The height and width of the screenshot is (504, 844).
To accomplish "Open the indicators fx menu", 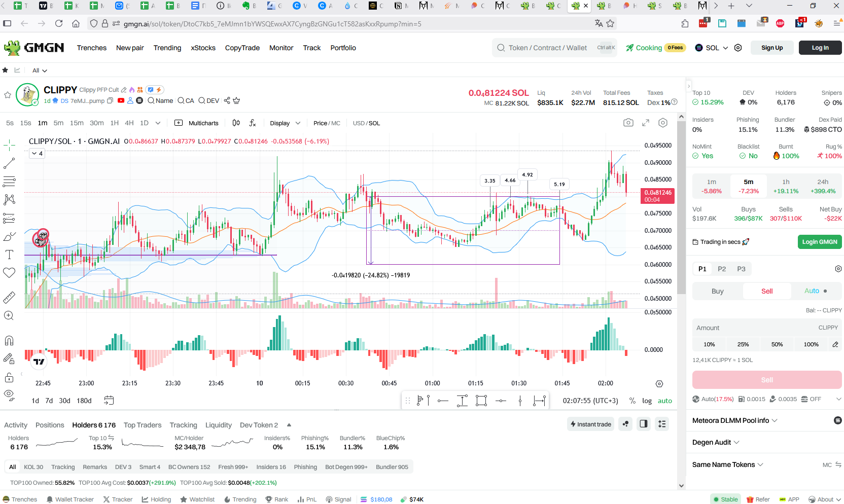I will tap(253, 123).
